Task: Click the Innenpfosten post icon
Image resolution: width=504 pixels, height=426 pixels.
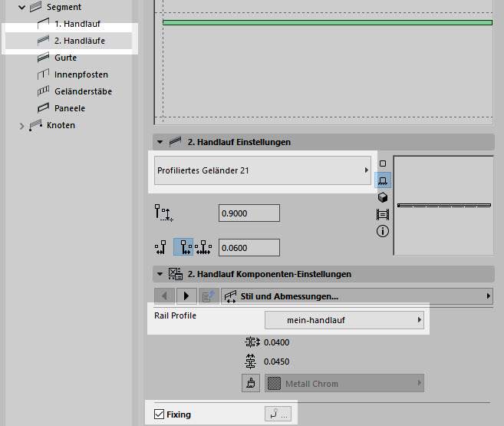Action: click(43, 74)
